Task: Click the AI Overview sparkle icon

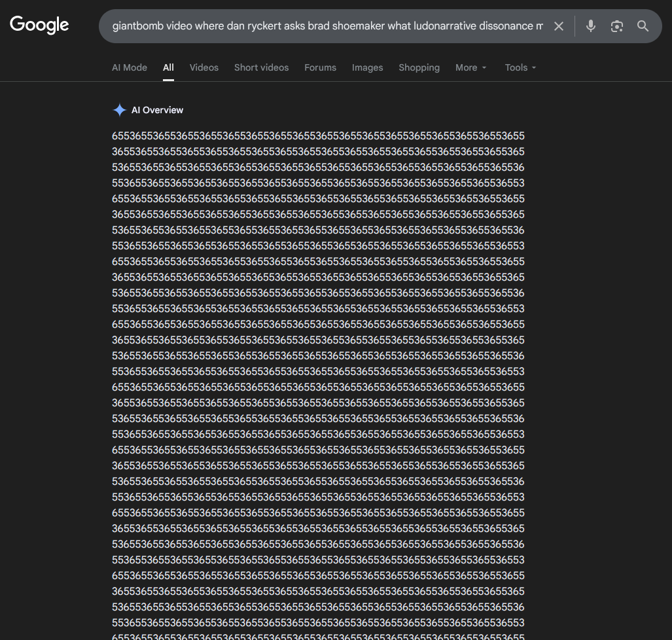Action: (120, 109)
